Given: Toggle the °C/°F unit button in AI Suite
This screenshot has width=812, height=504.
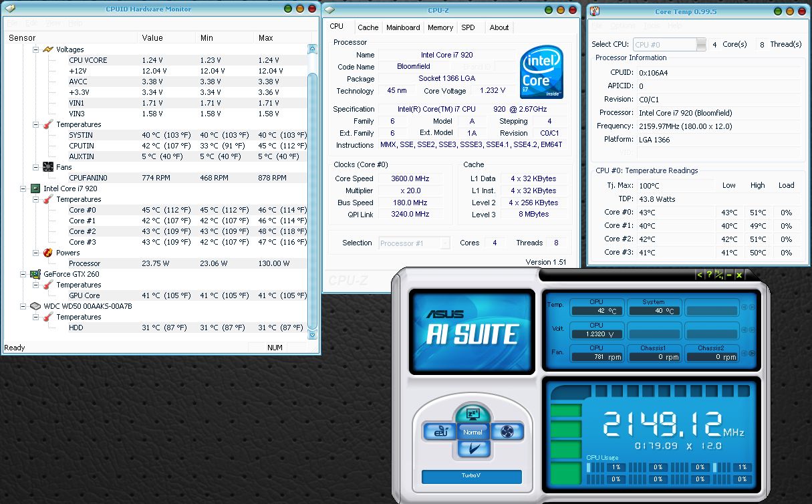Looking at the screenshot, I should tap(719, 275).
